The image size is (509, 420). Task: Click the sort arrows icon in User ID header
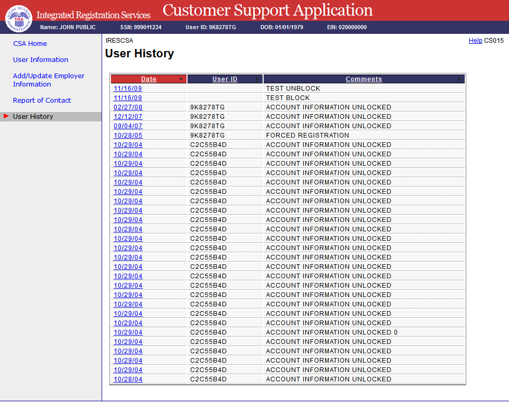[x=257, y=79]
